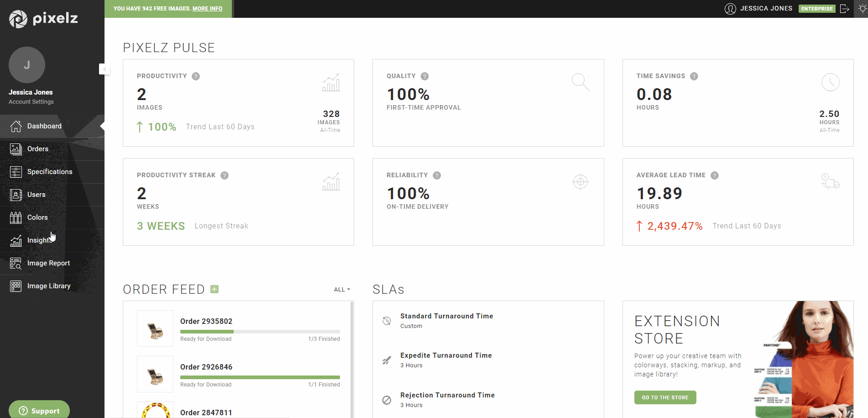Click 'Standard Turnaround Time' text
This screenshot has width=868, height=418.
(x=447, y=316)
